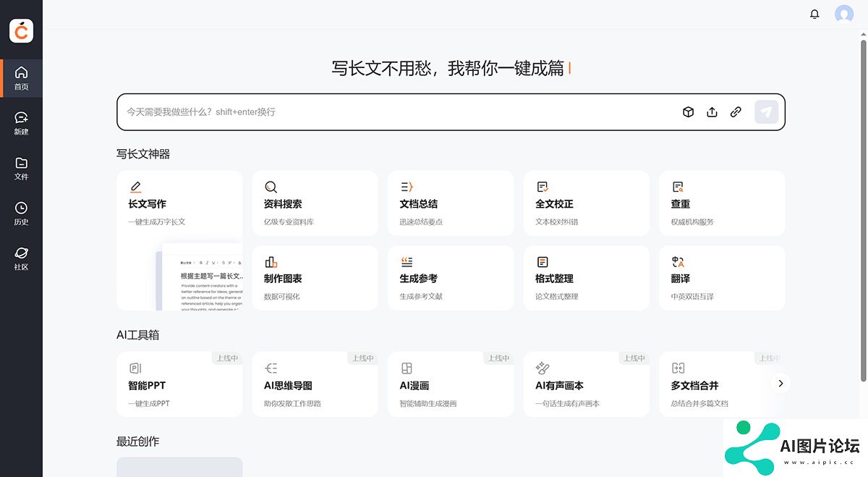Click the 上线中 badge on AI漫画
868x477 pixels.
[498, 358]
